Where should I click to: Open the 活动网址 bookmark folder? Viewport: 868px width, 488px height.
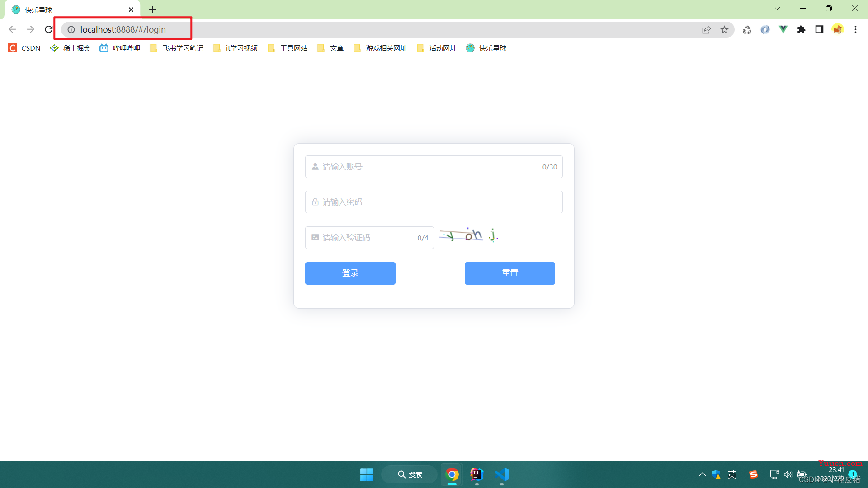tap(437, 48)
